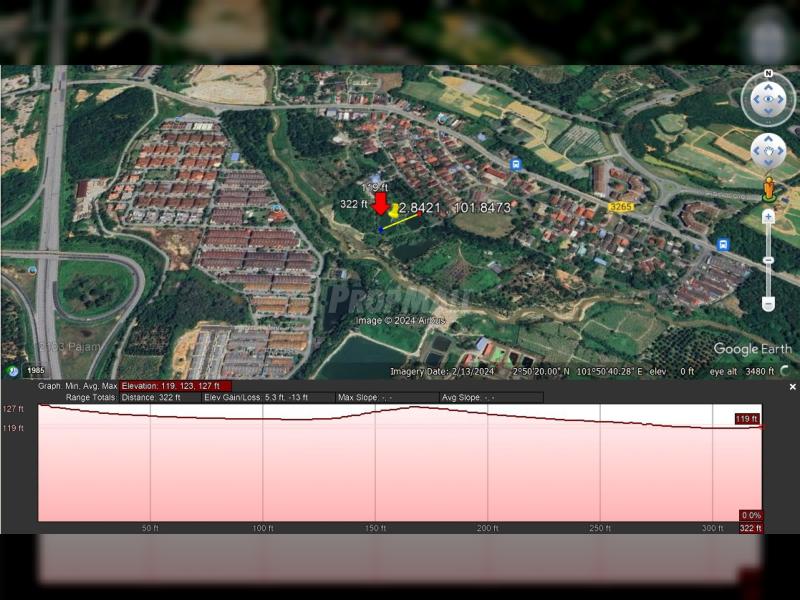This screenshot has width=800, height=600.
Task: Click the bus stop icon on the upper road
Action: point(515,164)
